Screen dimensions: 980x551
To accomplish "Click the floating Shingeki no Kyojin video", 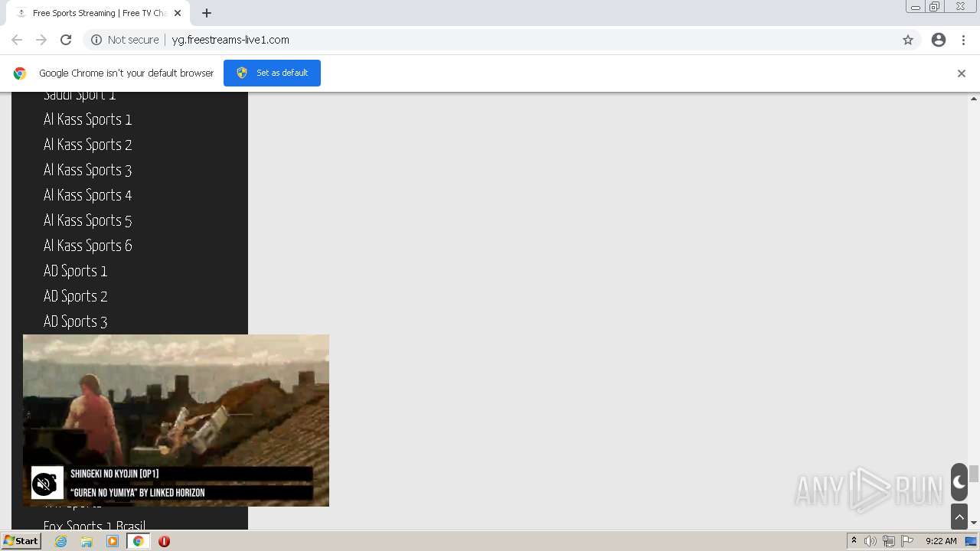I will pos(176,420).
